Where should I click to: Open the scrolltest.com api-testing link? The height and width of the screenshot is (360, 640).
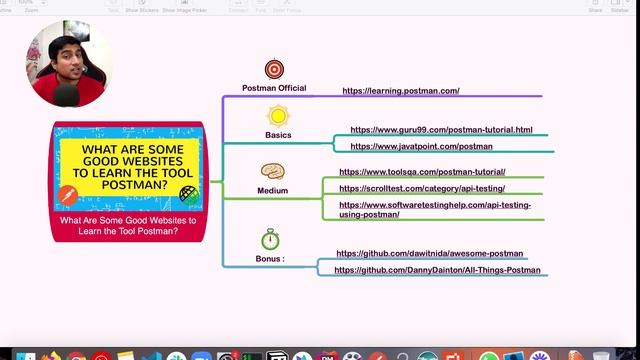[422, 189]
